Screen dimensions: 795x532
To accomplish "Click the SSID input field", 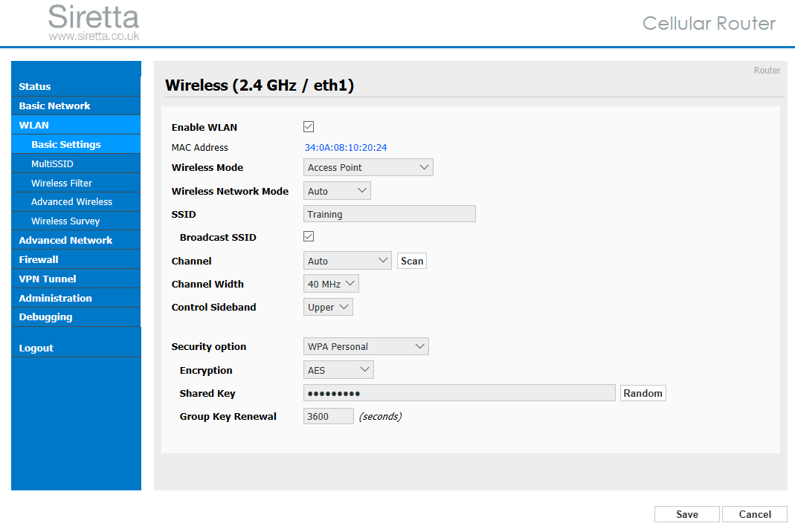I will tap(390, 214).
